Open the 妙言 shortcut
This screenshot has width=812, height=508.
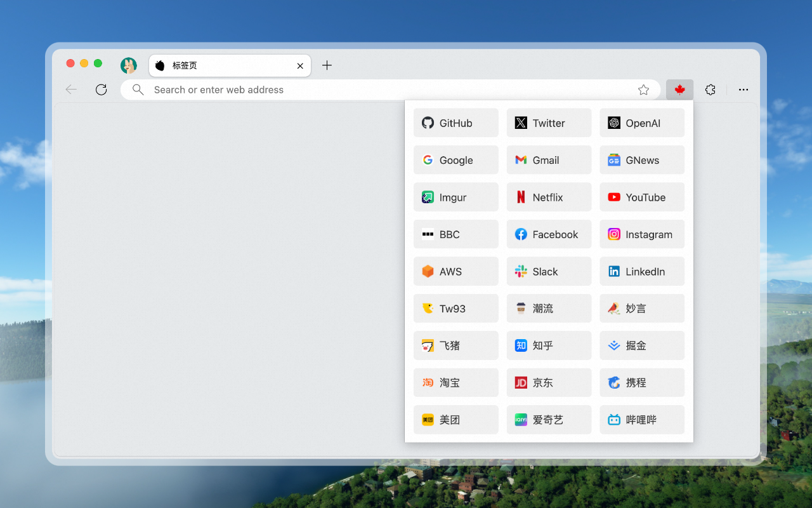[x=642, y=309]
